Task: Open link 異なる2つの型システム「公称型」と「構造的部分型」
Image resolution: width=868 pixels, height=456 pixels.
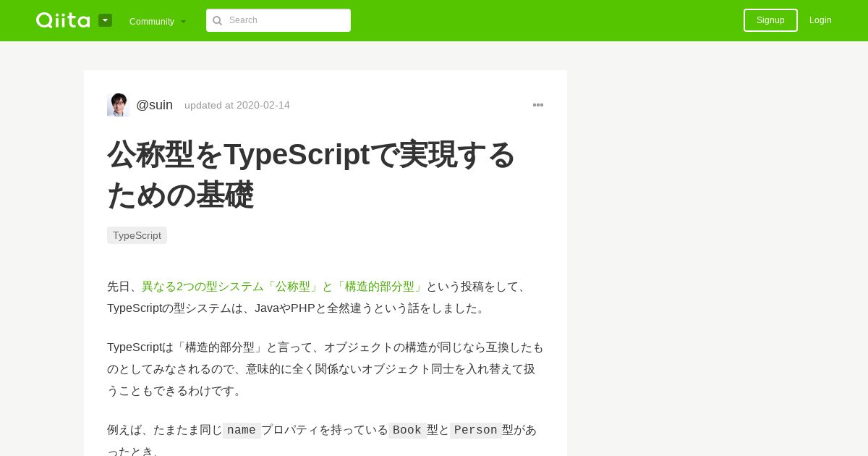Action: [x=282, y=287]
